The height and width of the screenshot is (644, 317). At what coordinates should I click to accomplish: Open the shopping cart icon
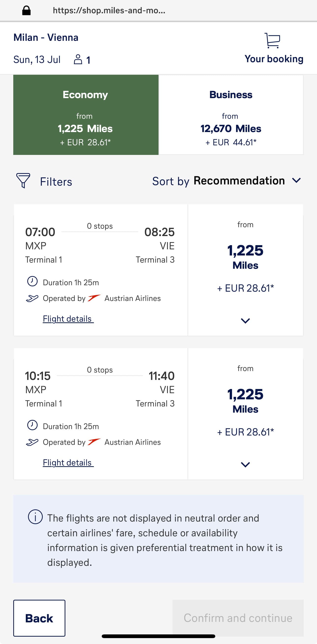(272, 41)
